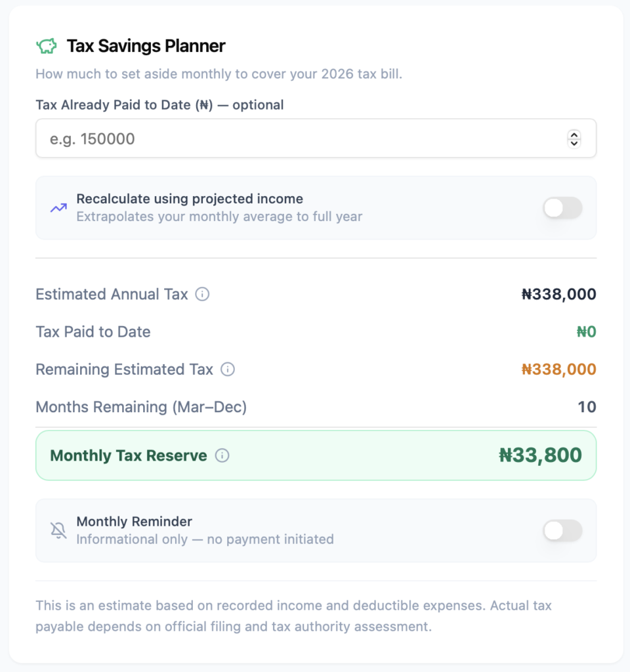Viewport: 630px width, 672px height.
Task: Click the Recalculate using projected income label
Action: [x=190, y=199]
